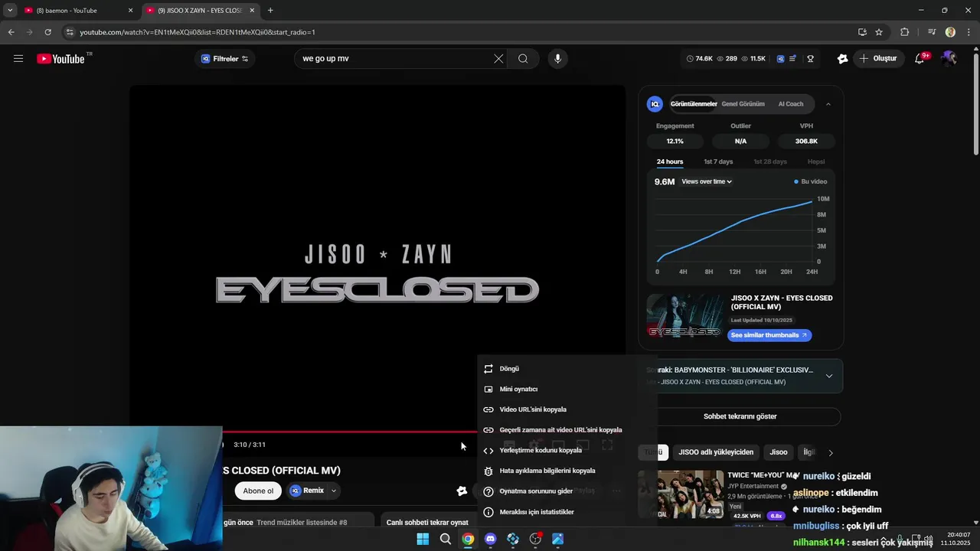
Task: Switch to the AI Coach tab
Action: click(x=791, y=104)
